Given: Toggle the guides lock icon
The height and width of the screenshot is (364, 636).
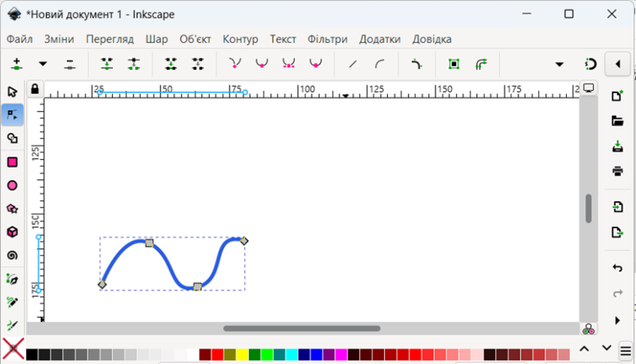Looking at the screenshot, I should [34, 89].
